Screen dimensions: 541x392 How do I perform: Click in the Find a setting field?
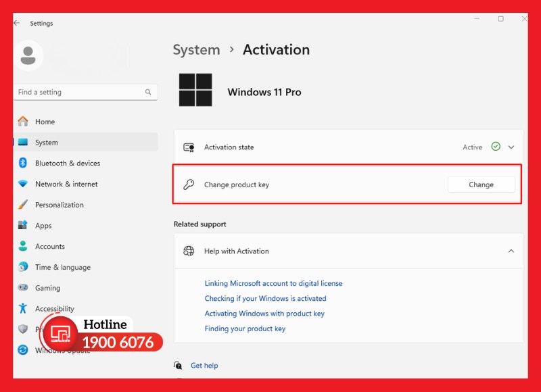coord(86,92)
